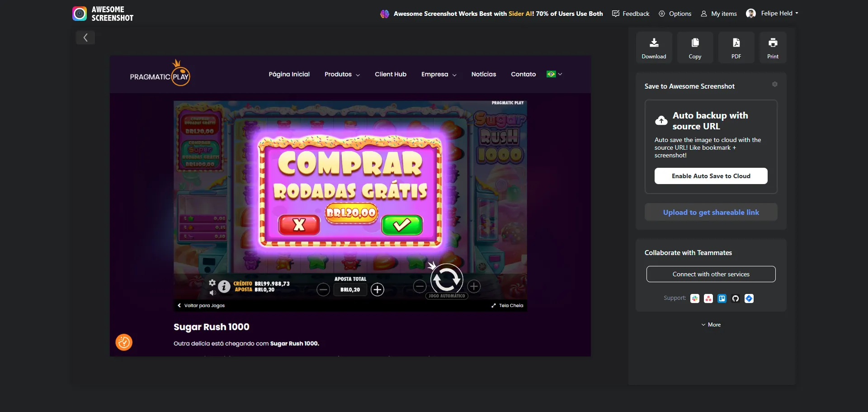Click the orange floating clock icon
This screenshot has height=412, width=868.
coord(124,342)
